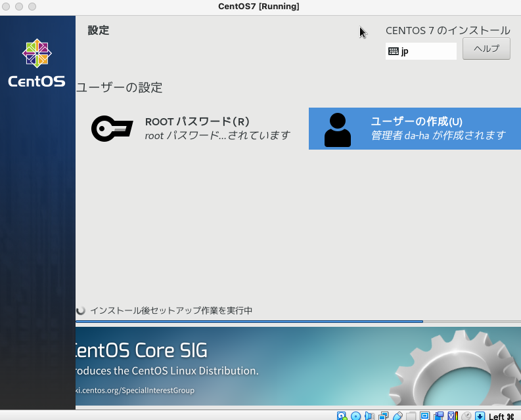Click the '管理者 da-ha が作成されます' status text
The image size is (521, 420).
pos(438,135)
